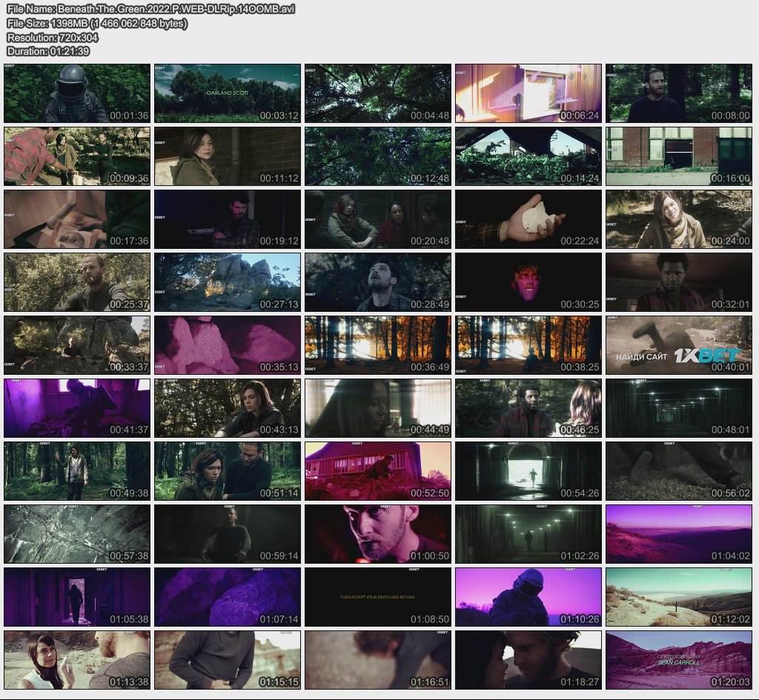
Task: Open the hand holding object frame at 00:22:24
Action: [x=528, y=219]
